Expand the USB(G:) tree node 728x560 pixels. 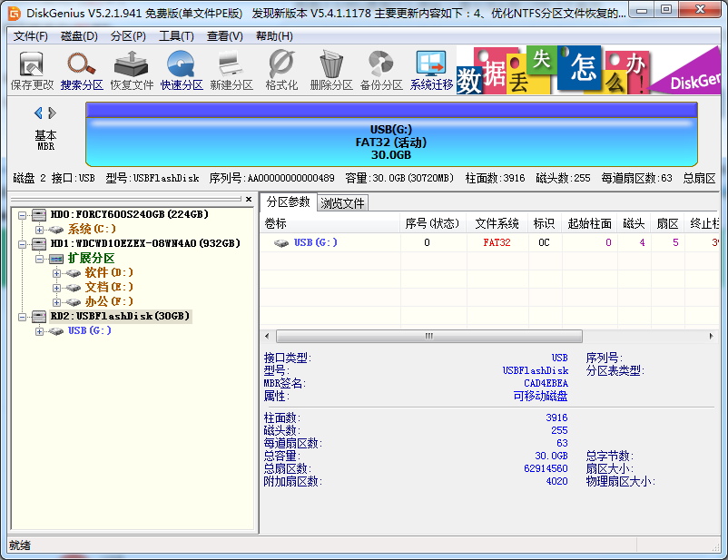point(40,331)
